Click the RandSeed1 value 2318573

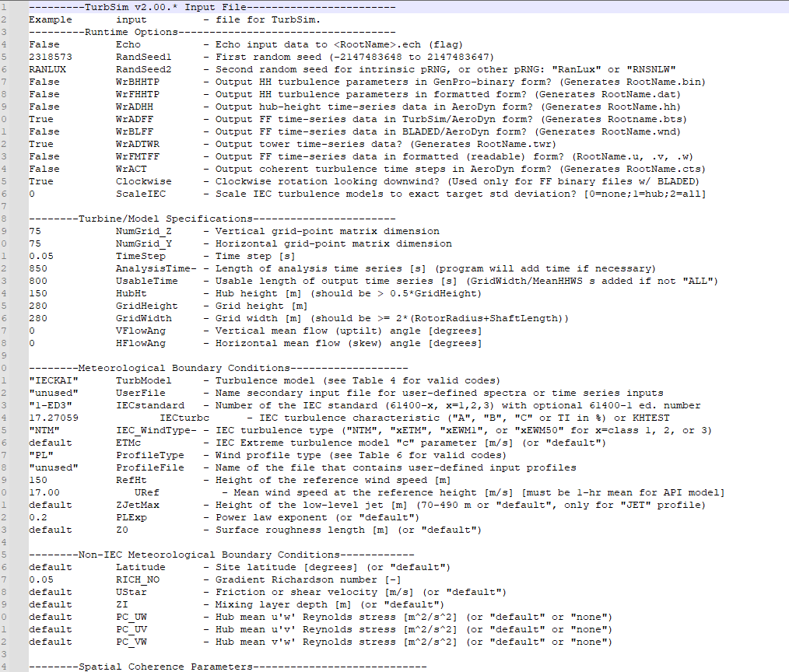(48, 56)
